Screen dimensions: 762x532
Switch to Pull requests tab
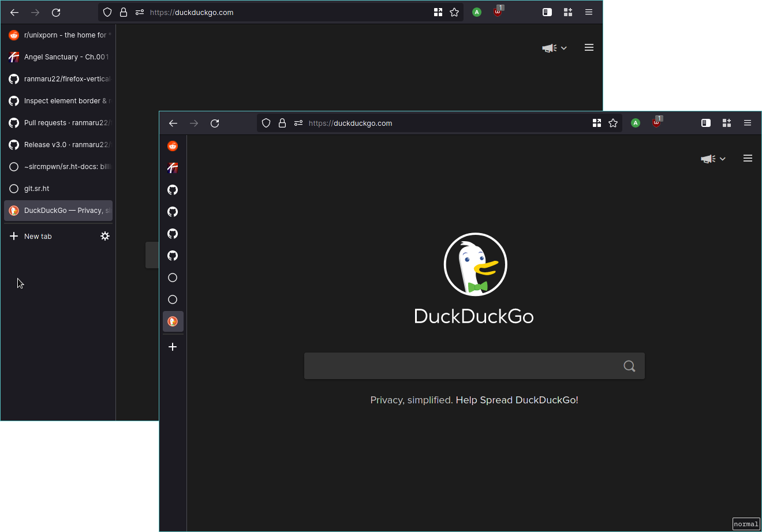pos(58,123)
